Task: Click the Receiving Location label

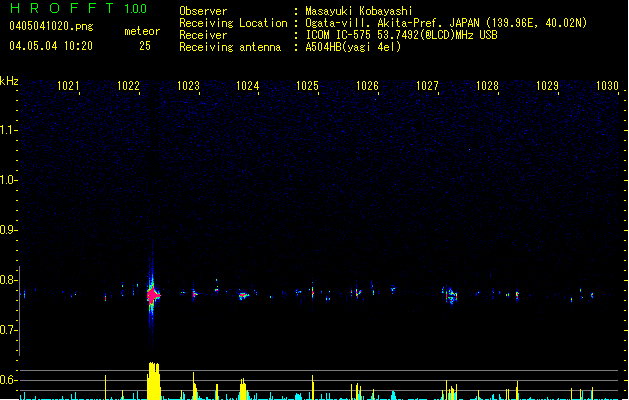Action: click(x=233, y=23)
